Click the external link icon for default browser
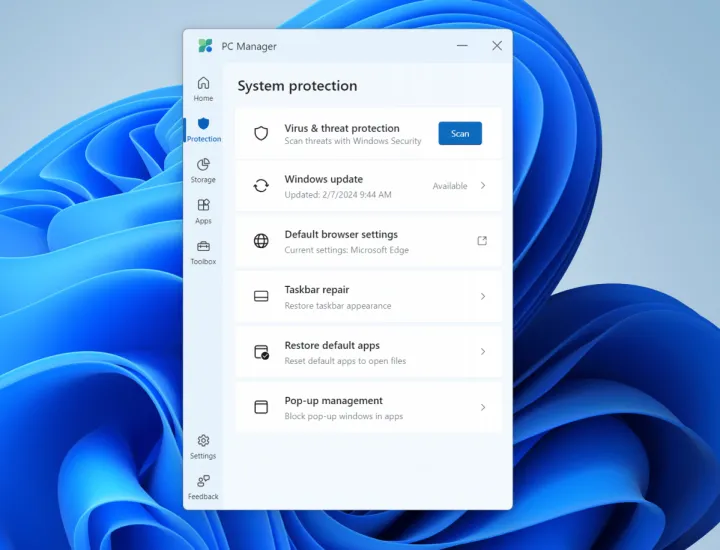720x550 pixels. point(482,241)
